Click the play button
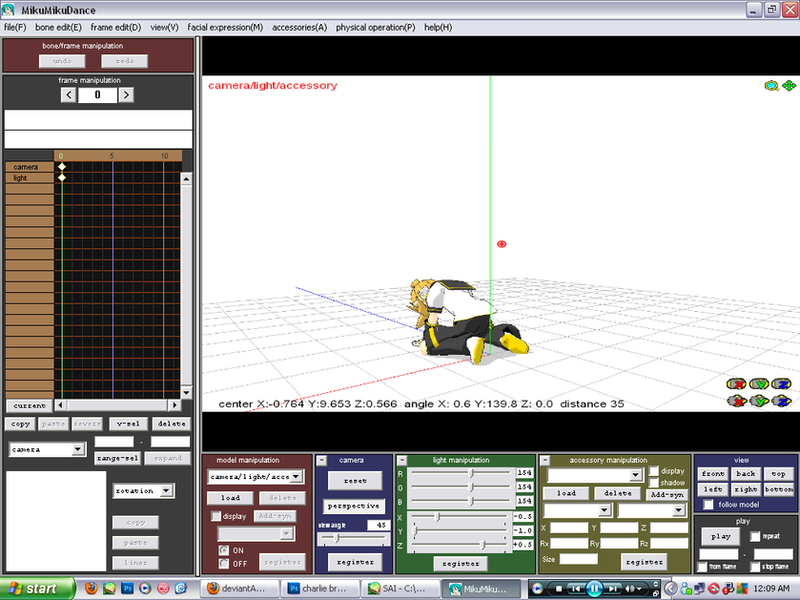 tap(721, 536)
